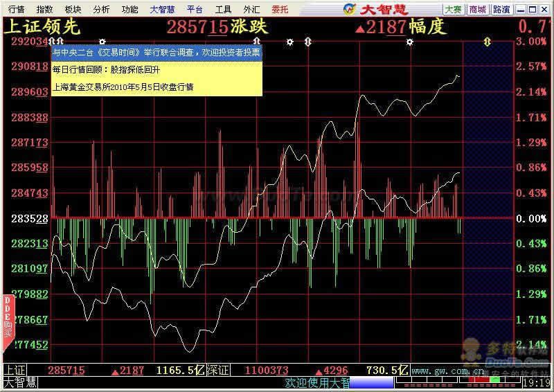Click the 深证 label in bottom status bar
The width and height of the screenshot is (554, 392).
pos(218,371)
